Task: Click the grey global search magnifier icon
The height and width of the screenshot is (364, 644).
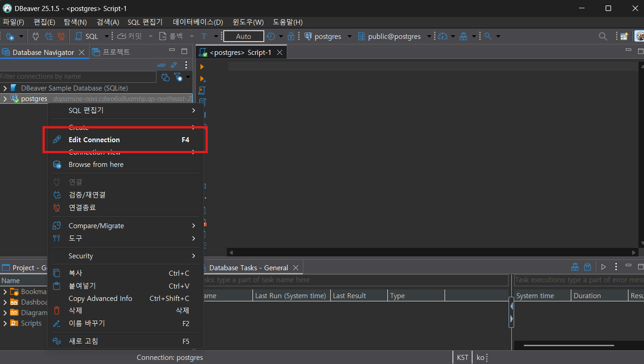Action: pos(603,36)
